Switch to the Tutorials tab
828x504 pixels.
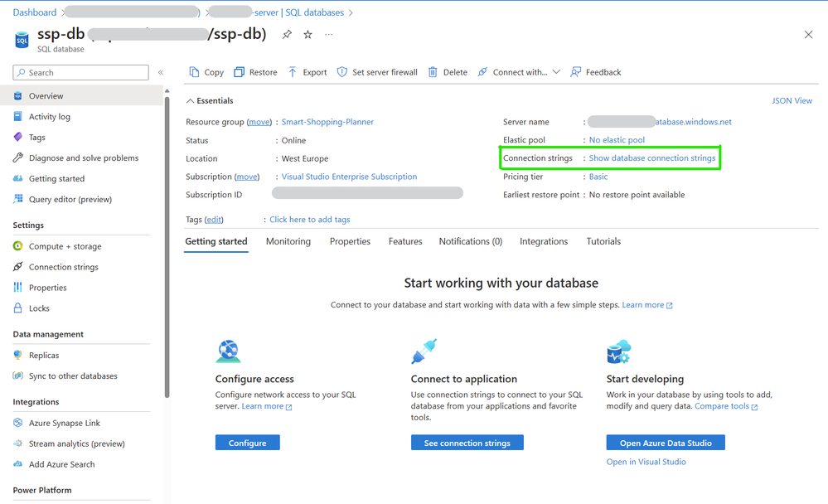coord(603,241)
